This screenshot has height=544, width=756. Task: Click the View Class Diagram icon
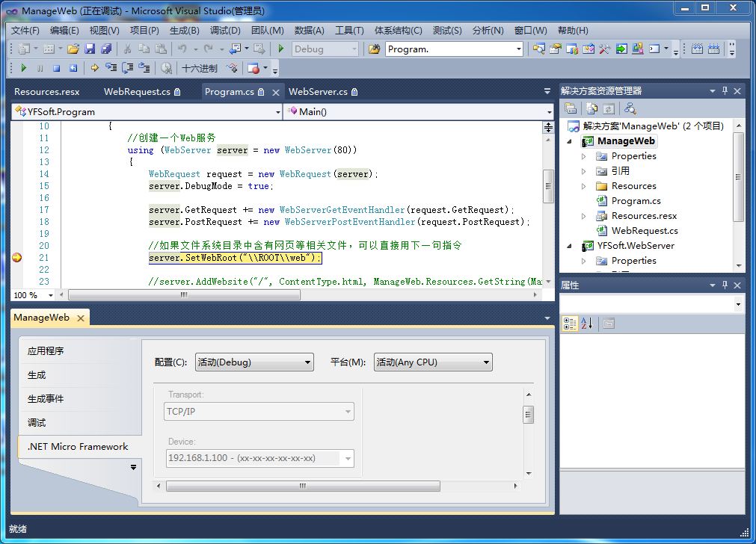(630, 109)
